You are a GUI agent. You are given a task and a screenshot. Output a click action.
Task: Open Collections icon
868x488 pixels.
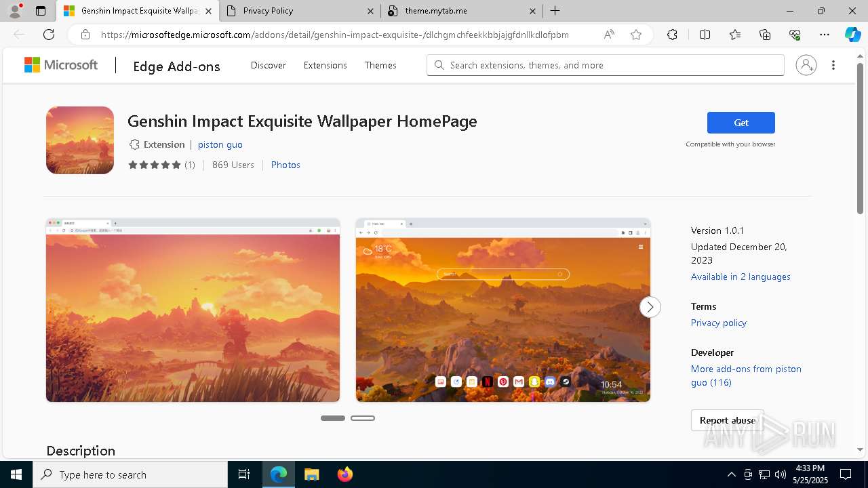tap(765, 35)
